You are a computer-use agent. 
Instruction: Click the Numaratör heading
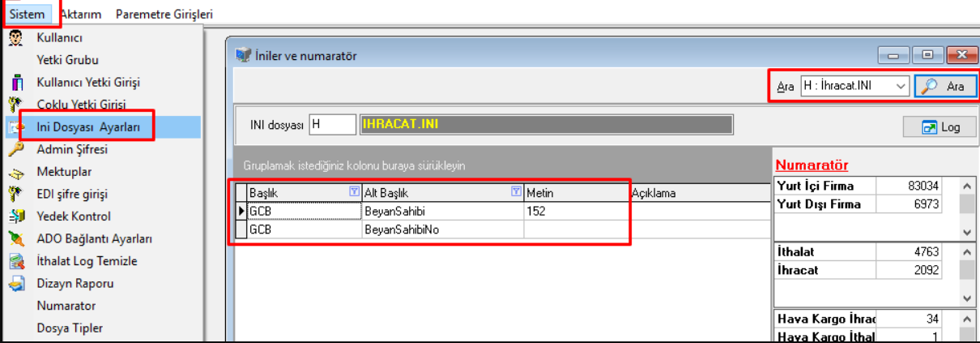[812, 165]
